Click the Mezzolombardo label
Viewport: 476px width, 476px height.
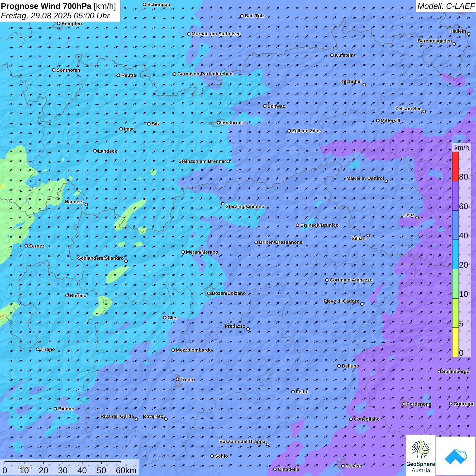click(194, 350)
